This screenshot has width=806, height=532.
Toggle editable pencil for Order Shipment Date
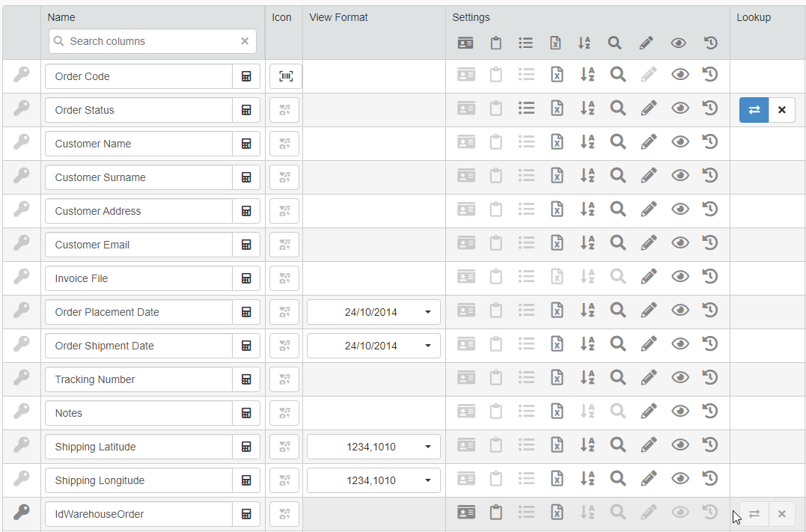pyautogui.click(x=648, y=344)
